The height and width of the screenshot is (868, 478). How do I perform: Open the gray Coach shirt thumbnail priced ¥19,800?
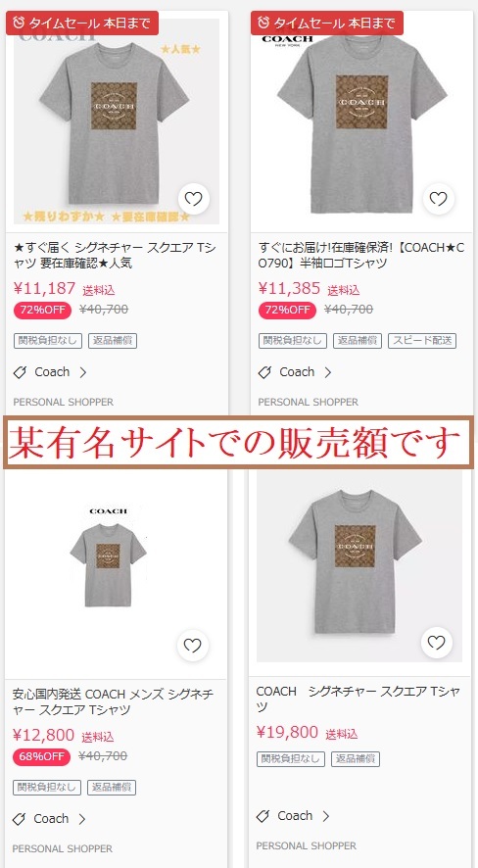coord(359,565)
